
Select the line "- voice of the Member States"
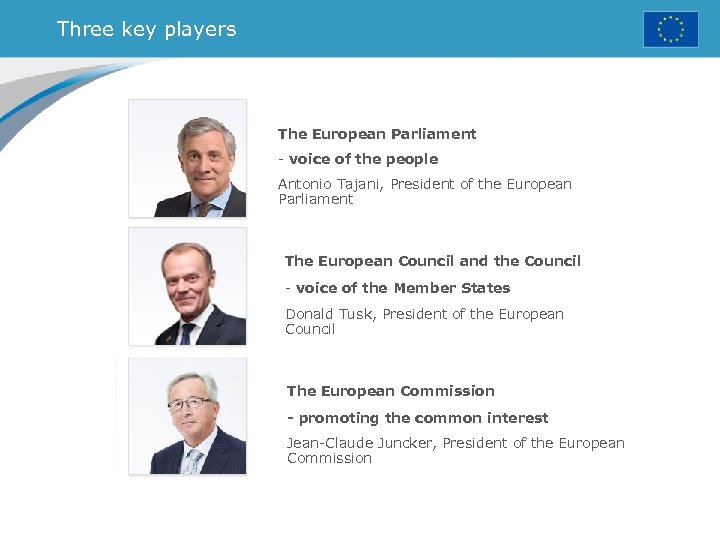397,288
